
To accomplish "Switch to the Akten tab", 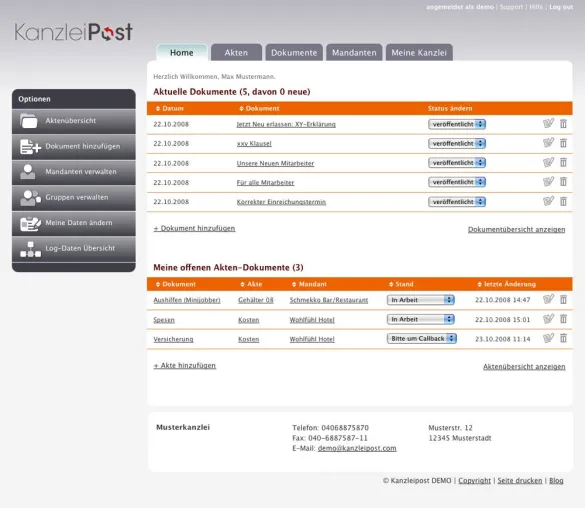I will coord(236,53).
